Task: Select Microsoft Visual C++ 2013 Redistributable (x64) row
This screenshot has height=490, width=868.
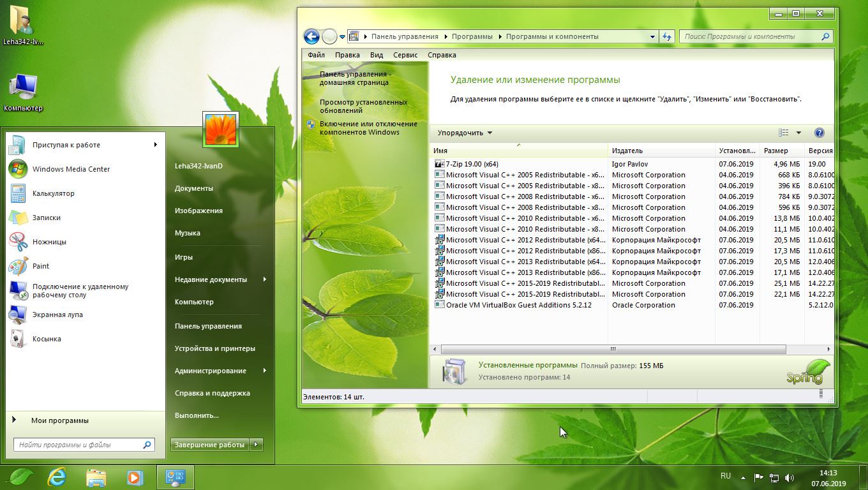Action: (x=633, y=262)
